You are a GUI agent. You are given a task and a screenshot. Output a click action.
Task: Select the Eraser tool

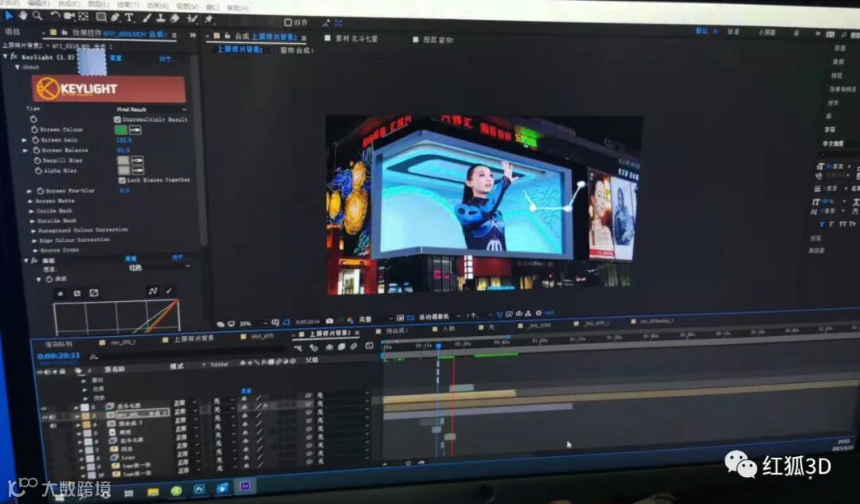[175, 18]
